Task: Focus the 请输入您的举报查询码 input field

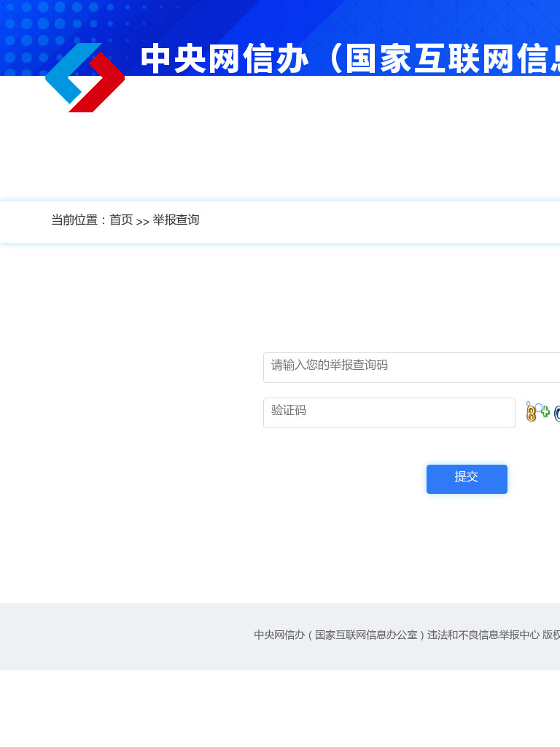Action: click(x=411, y=368)
